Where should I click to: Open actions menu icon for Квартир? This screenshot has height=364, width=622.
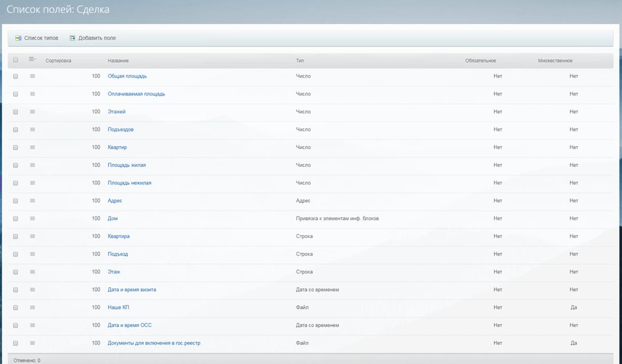click(x=32, y=147)
